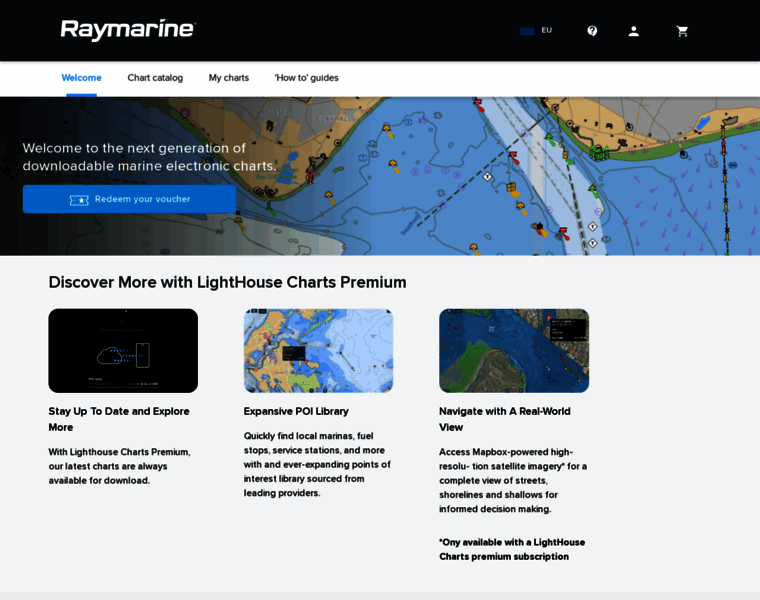Image resolution: width=760 pixels, height=600 pixels.
Task: Click the 'Expansive POI Library' heading
Action: coord(296,411)
